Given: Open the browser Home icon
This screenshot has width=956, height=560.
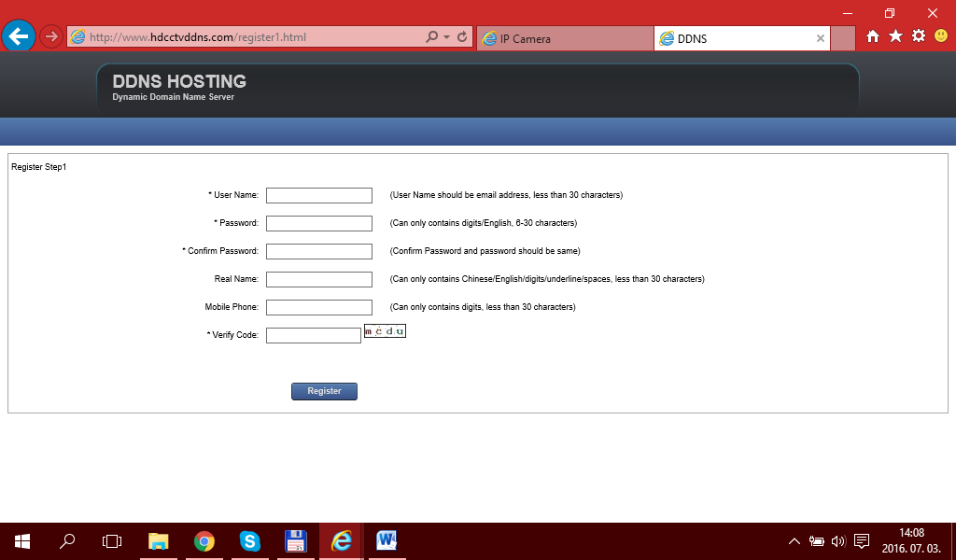Looking at the screenshot, I should click(x=873, y=36).
